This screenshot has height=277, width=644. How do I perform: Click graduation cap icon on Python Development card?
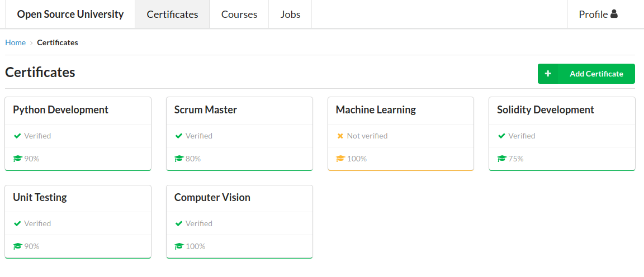pyautogui.click(x=17, y=159)
